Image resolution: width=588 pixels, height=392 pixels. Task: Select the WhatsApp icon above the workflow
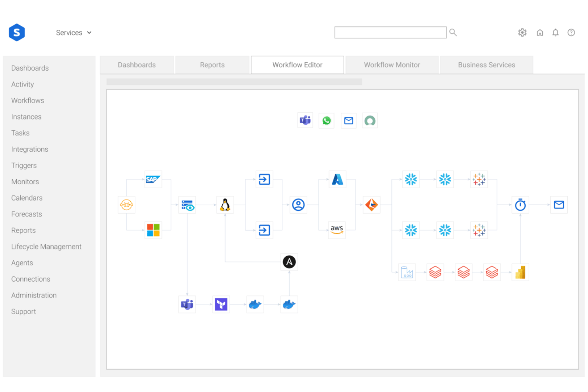327,120
